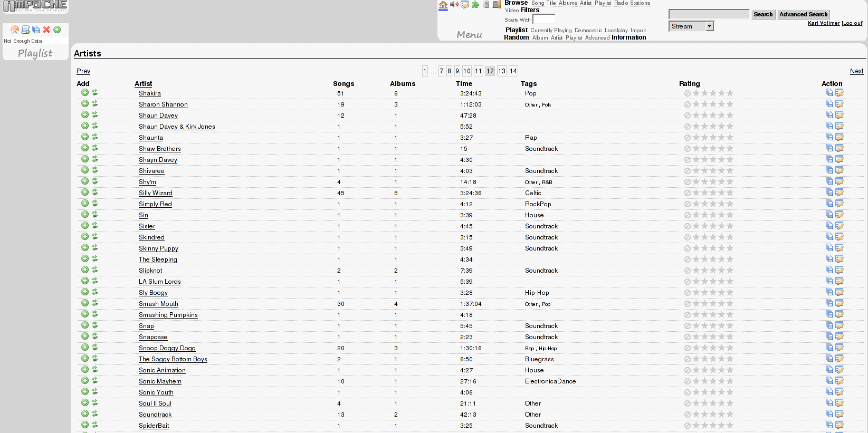Viewport: 868px width, 433px height.
Task: Click the Advanced Search button
Action: point(803,14)
